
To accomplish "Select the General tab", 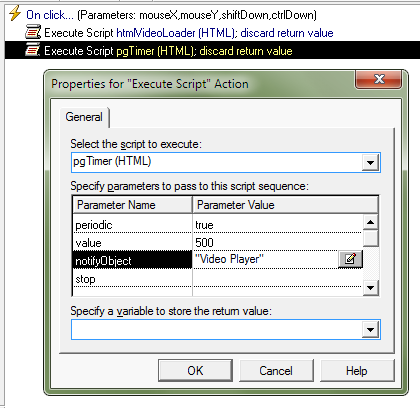I will (84, 117).
